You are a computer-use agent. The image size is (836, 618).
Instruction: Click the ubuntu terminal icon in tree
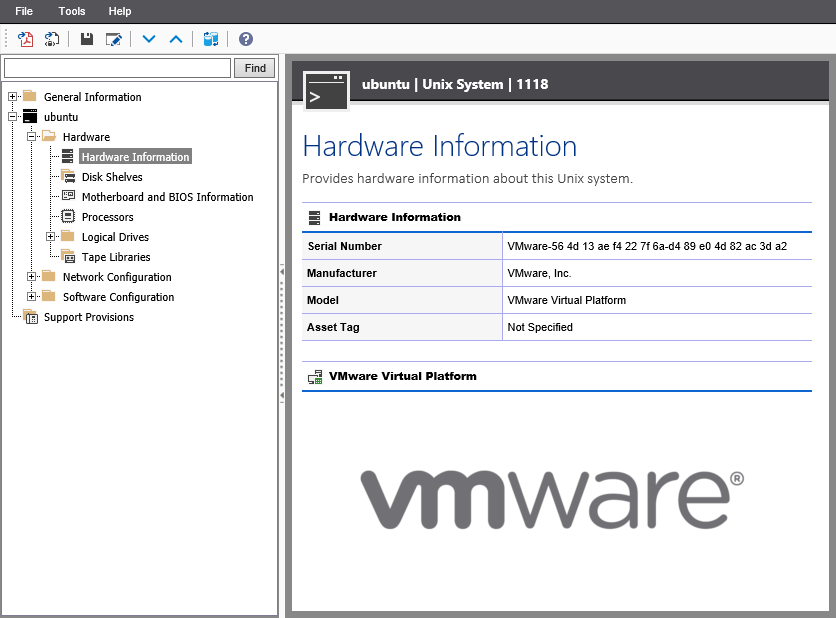30,117
